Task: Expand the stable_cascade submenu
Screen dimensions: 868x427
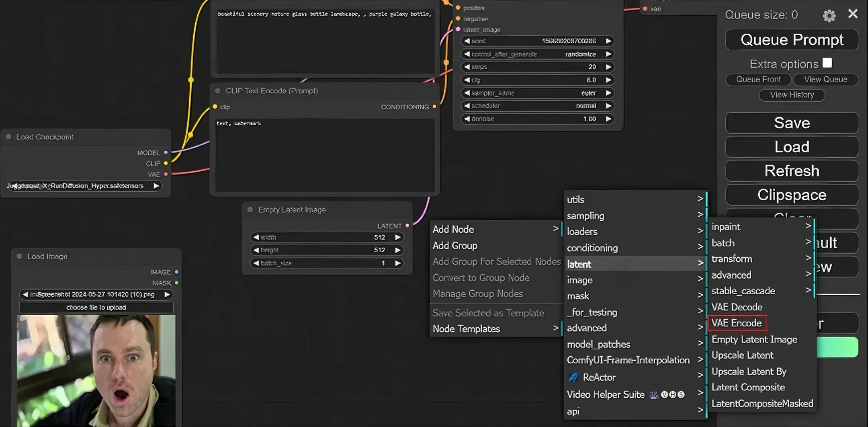Action: [762, 291]
